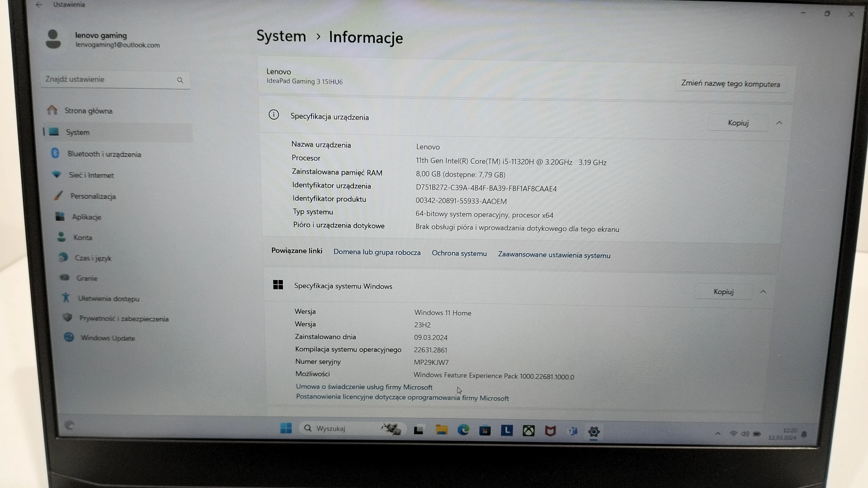Select the processor value 11th Gen Intel Core text

tap(511, 162)
